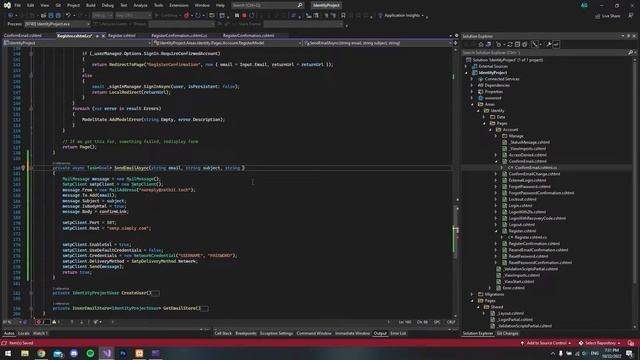Click Sync with Active Document icon
Image resolution: width=640 pixels, height=360 pixels.
510,44
